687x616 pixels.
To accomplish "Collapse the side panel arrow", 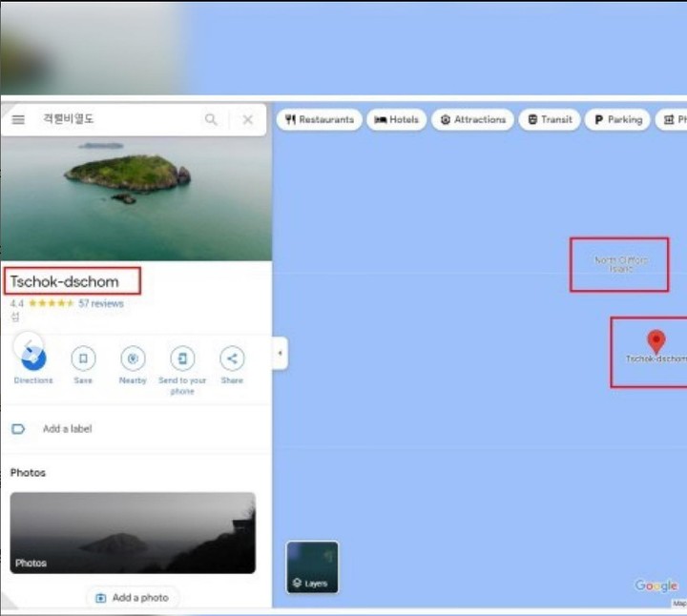I will [x=280, y=353].
